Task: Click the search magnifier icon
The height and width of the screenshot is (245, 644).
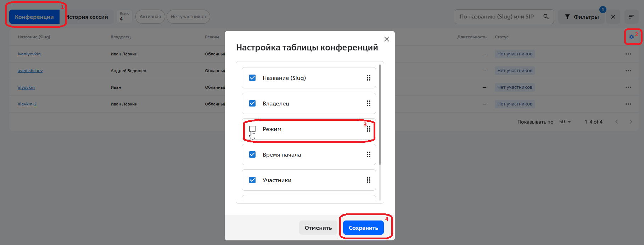Action: 546,17
